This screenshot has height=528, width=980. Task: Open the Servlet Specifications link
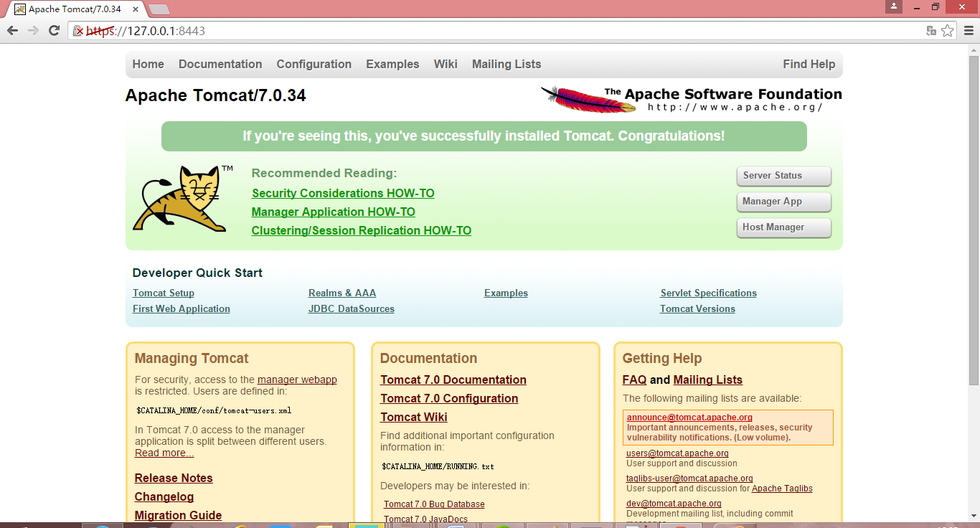point(709,293)
